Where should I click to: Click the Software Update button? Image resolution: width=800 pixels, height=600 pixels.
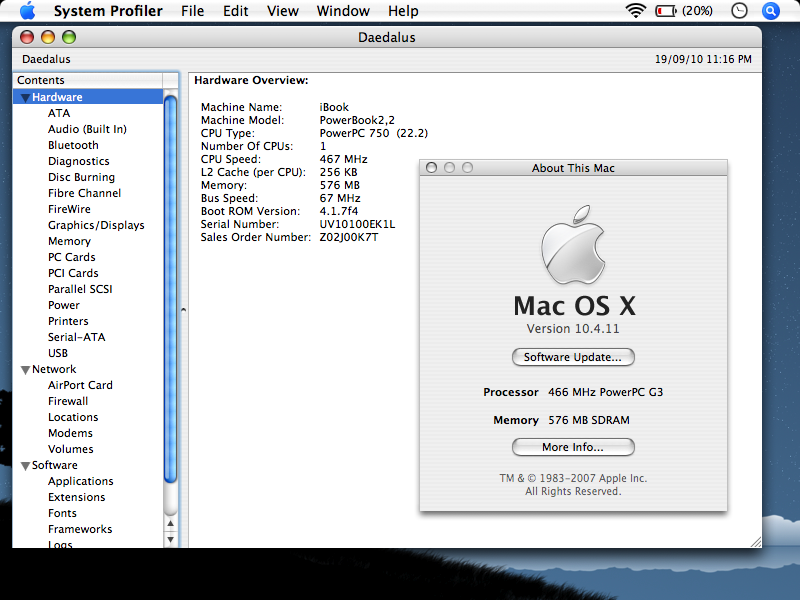(573, 357)
